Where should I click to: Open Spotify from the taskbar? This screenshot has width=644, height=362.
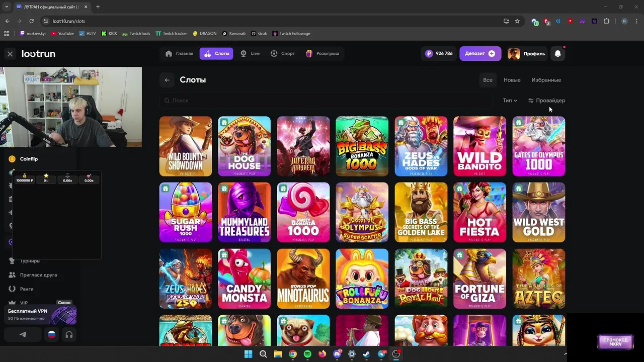307,354
